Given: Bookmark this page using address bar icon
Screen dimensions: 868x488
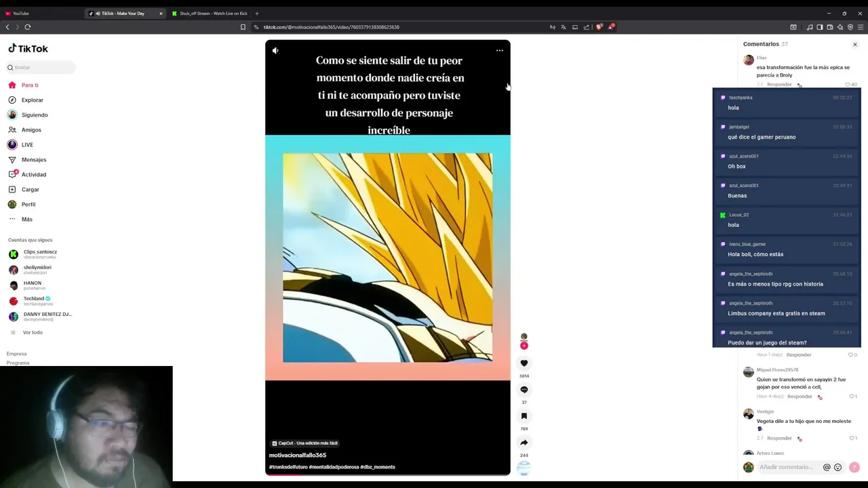Looking at the screenshot, I should (x=243, y=27).
